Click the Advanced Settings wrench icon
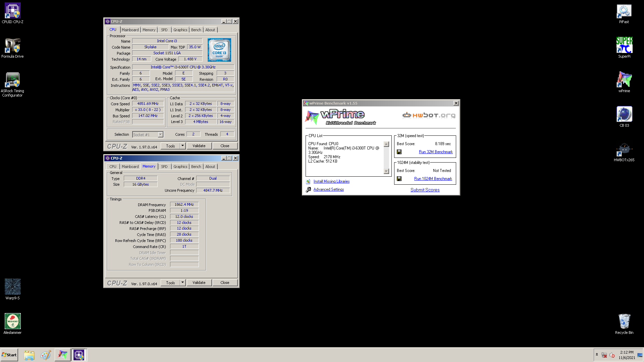The image size is (644, 362). click(x=308, y=189)
